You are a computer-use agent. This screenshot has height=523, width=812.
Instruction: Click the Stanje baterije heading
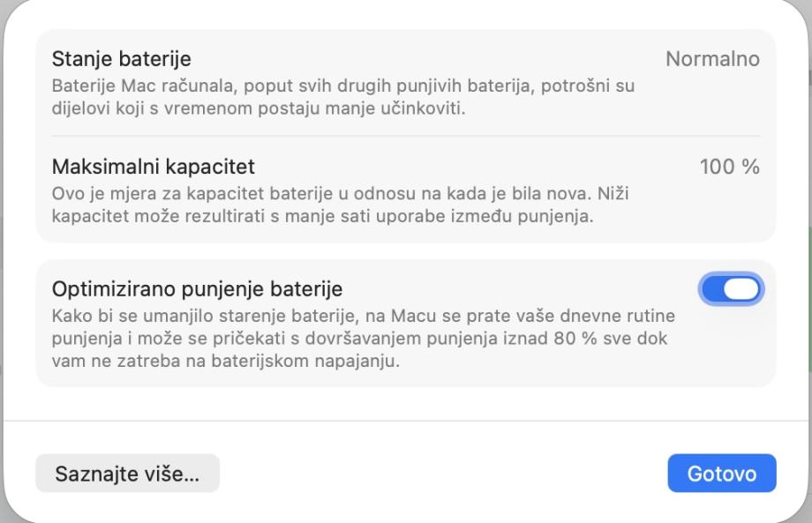pos(122,59)
